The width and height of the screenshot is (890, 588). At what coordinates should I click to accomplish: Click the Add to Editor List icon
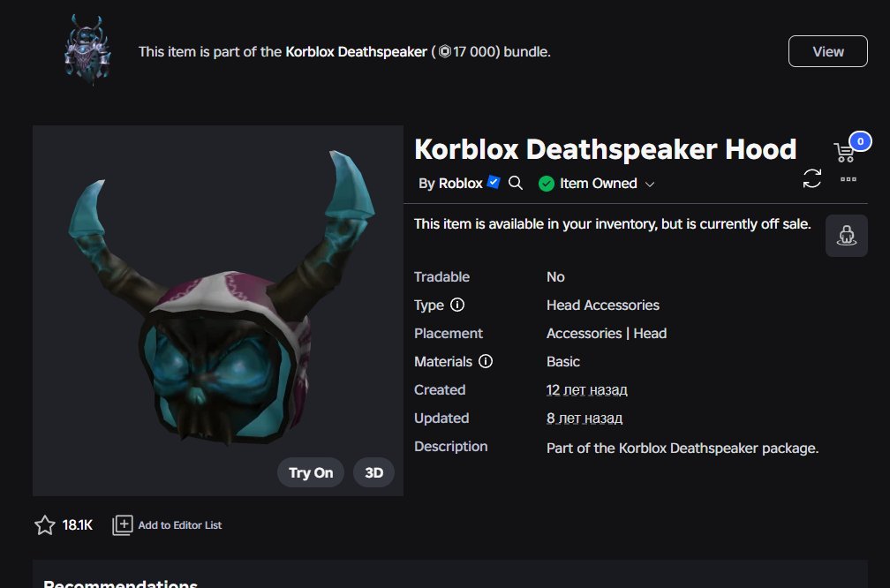[122, 525]
